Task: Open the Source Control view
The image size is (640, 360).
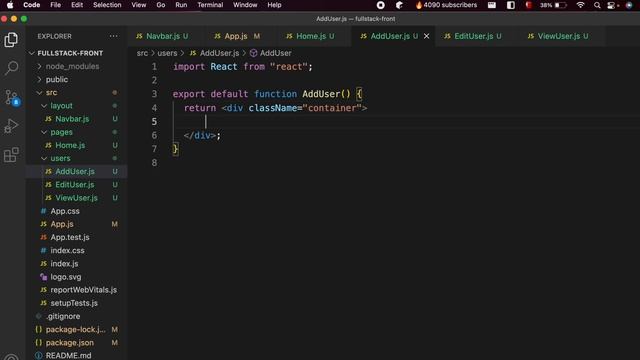Action: (x=11, y=98)
